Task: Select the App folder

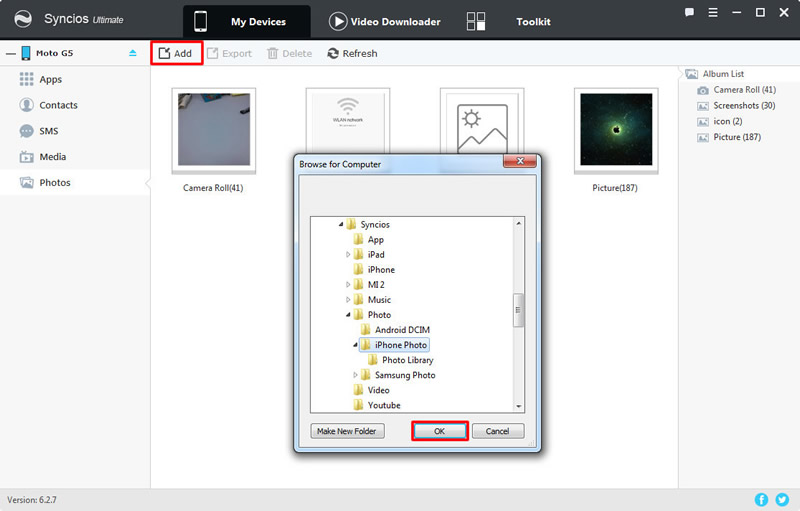Action: coord(376,239)
